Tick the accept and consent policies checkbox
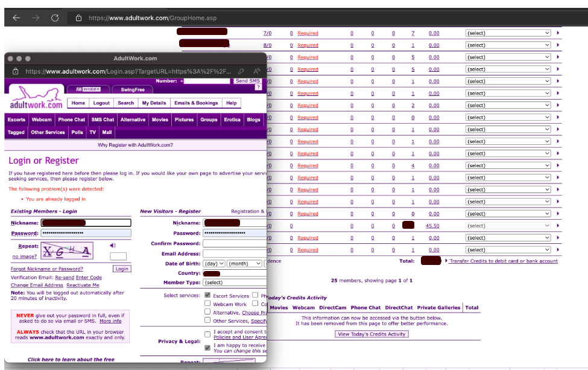Screen dimensions: 588x370 (208, 333)
